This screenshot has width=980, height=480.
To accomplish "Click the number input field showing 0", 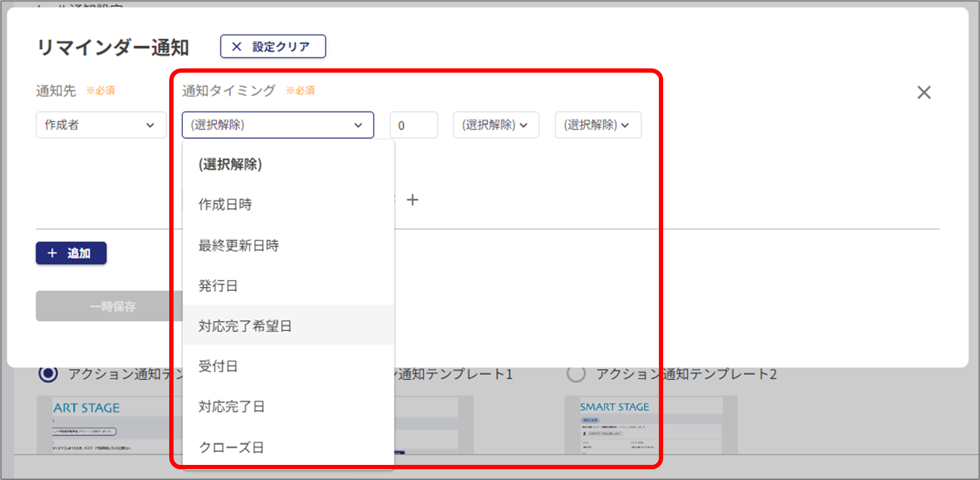I will tap(413, 125).
